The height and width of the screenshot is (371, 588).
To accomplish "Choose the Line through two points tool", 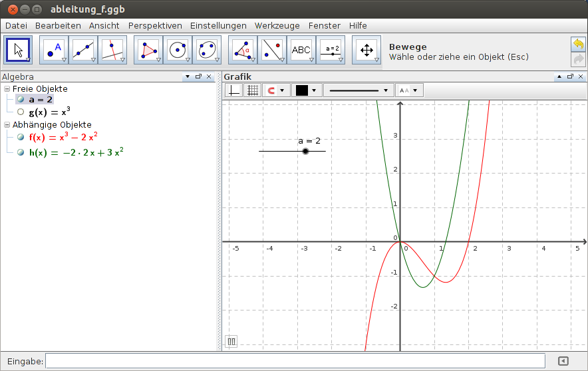I will [x=83, y=50].
